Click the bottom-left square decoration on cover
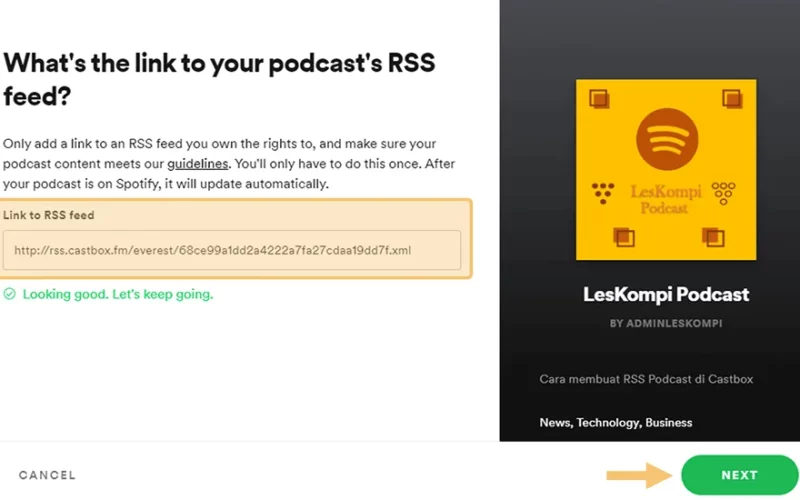This screenshot has width=800, height=500. tap(623, 237)
